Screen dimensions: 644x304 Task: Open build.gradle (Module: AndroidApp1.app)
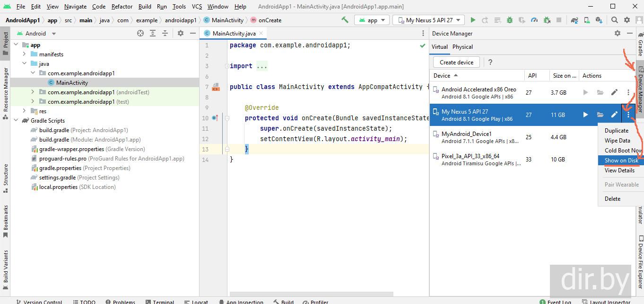(x=90, y=140)
